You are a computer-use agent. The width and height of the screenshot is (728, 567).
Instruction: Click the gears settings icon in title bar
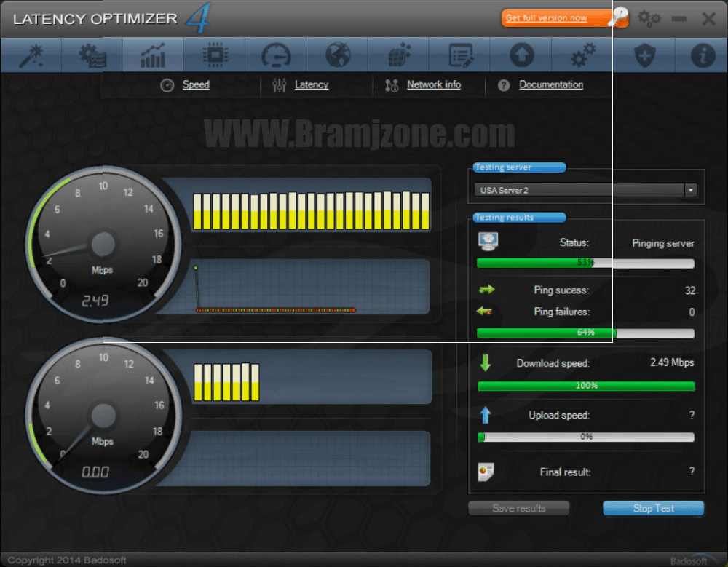point(649,19)
